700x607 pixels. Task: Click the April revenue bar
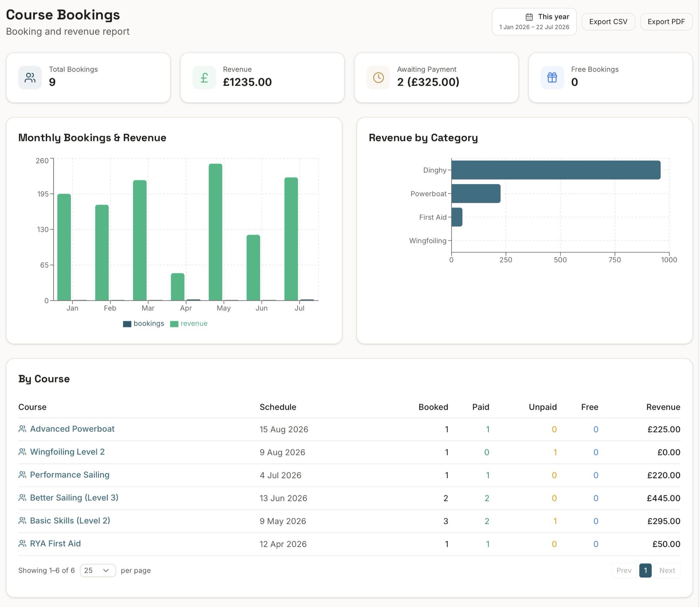pyautogui.click(x=178, y=287)
